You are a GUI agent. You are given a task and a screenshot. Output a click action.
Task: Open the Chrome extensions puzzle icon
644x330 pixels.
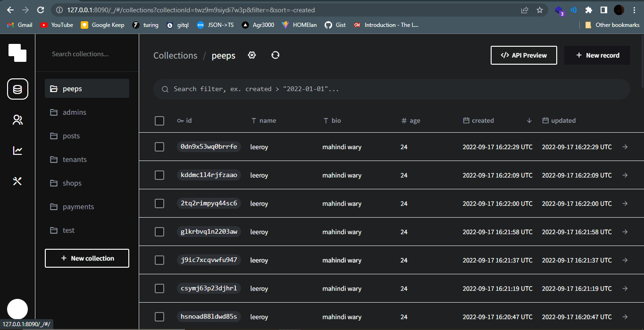pos(588,10)
